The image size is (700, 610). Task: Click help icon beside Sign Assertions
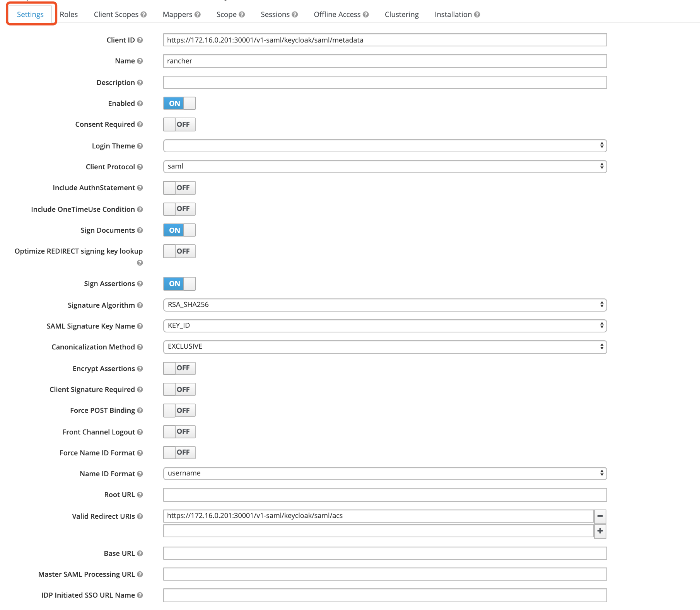(140, 284)
